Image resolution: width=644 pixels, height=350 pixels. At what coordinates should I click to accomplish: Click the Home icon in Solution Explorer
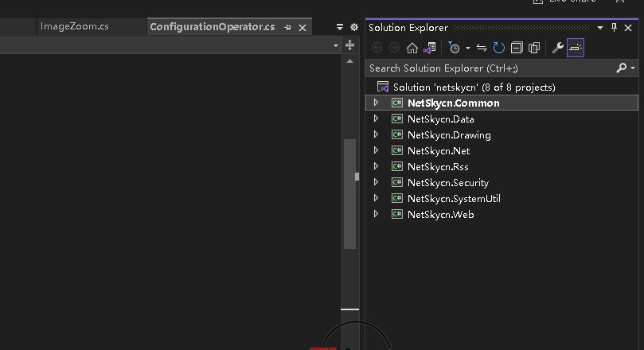pos(412,48)
